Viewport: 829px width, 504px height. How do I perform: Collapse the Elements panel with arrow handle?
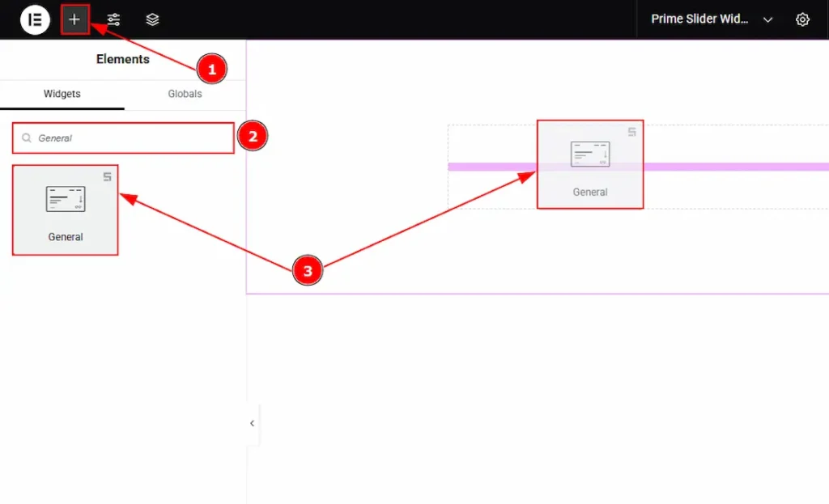tap(252, 423)
